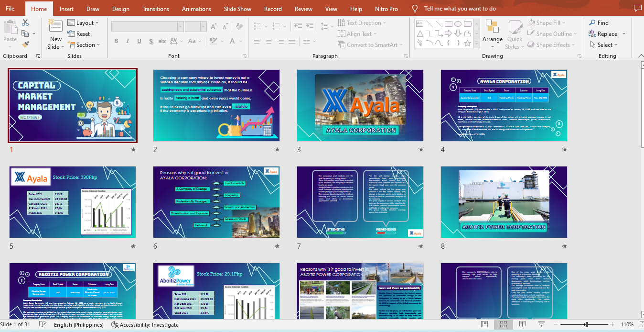The height and width of the screenshot is (332, 644).
Task: Switch to the Insert tab
Action: [x=66, y=9]
